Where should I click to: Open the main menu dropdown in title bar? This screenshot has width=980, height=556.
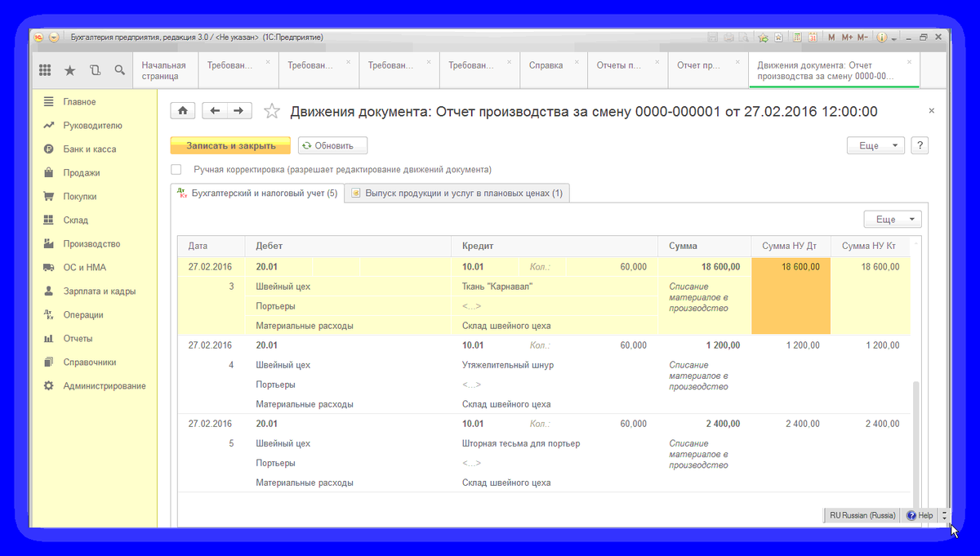pos(54,38)
